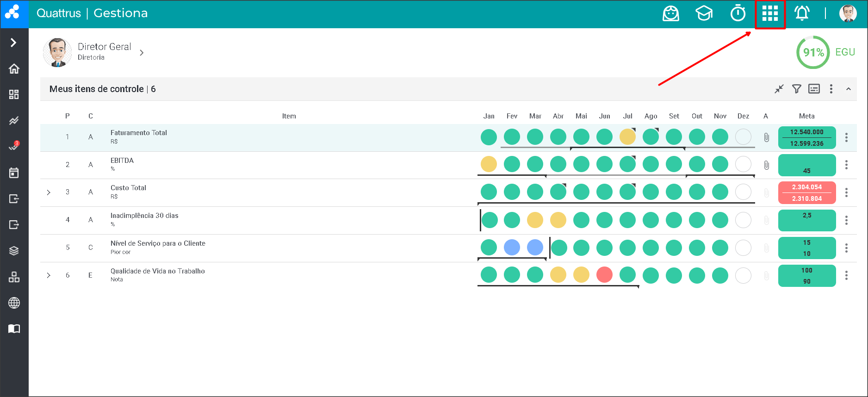The width and height of the screenshot is (868, 397).
Task: Open the stopwatch timer icon
Action: point(738,13)
